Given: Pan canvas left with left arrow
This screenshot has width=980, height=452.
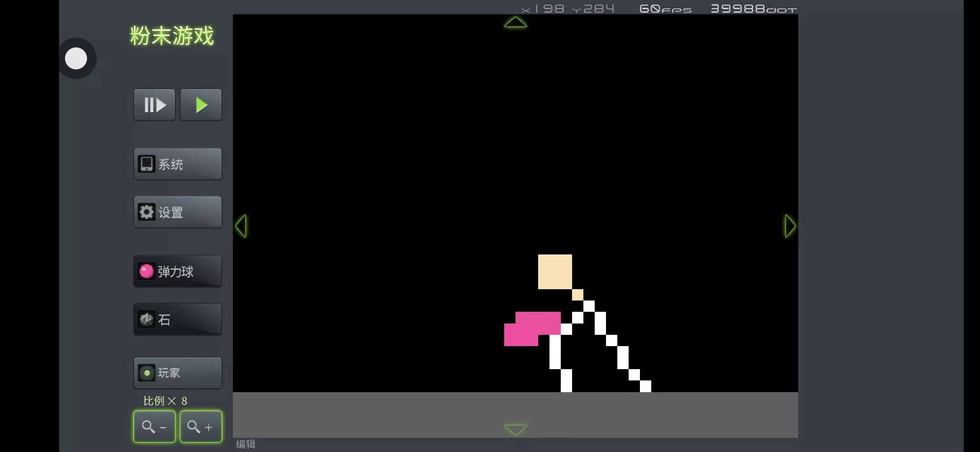Looking at the screenshot, I should (x=241, y=226).
